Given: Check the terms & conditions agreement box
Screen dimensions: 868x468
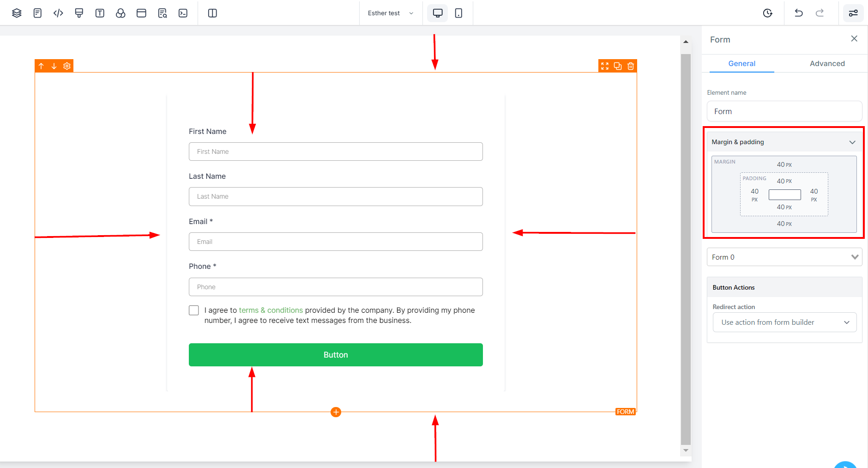Looking at the screenshot, I should click(194, 310).
